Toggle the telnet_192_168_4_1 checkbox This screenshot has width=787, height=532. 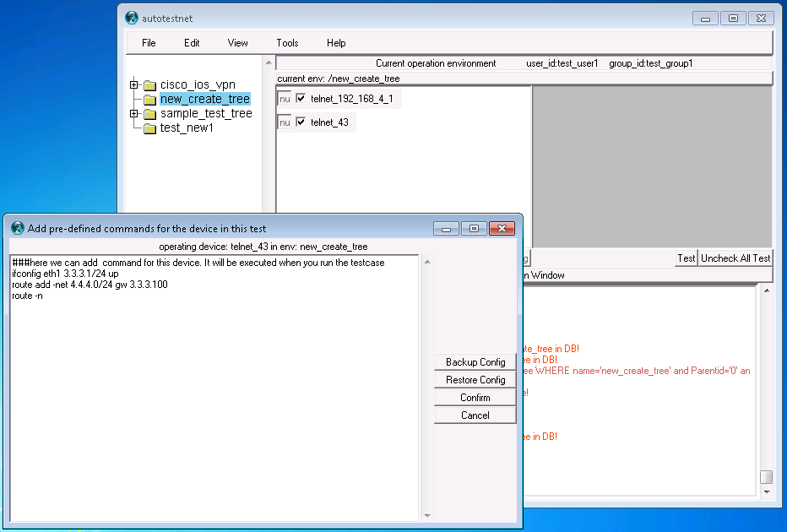(301, 99)
